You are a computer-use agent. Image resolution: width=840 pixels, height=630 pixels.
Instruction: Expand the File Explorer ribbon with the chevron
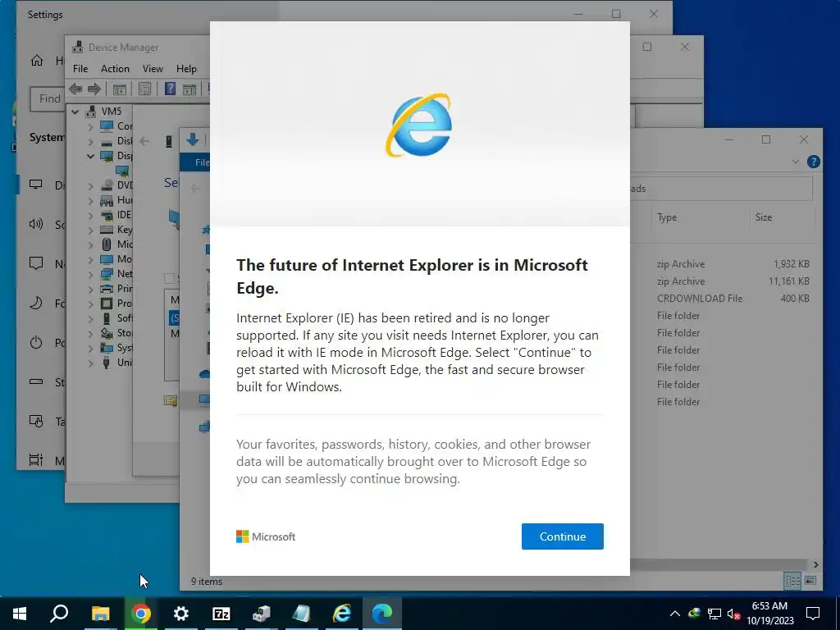coord(796,162)
